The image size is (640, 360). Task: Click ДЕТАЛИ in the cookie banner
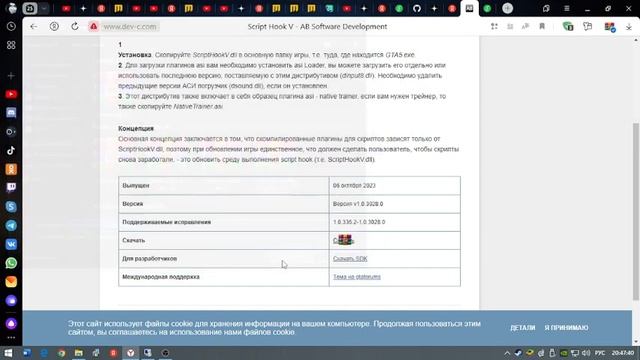[x=522, y=328]
